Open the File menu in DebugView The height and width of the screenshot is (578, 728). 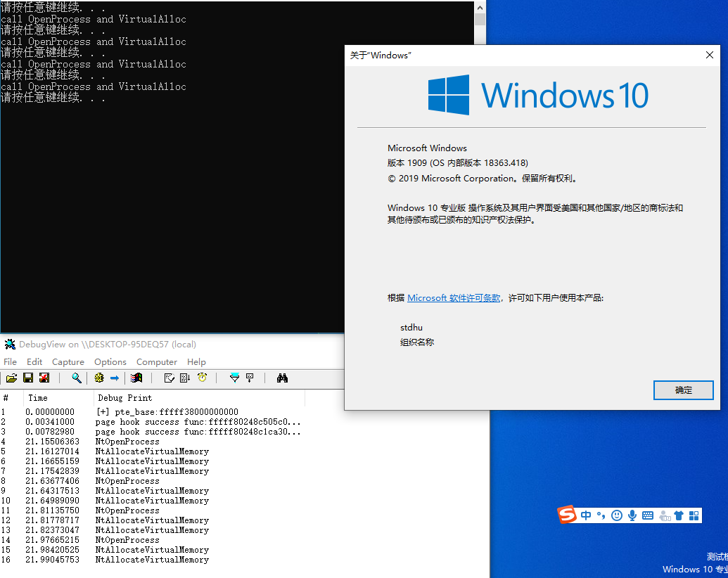(11, 361)
